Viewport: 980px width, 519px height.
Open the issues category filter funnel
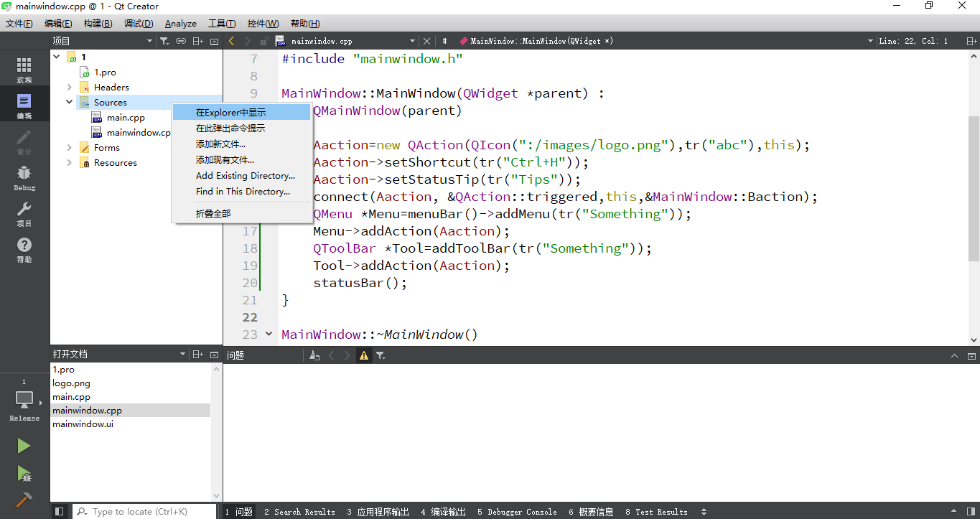pyautogui.click(x=381, y=355)
